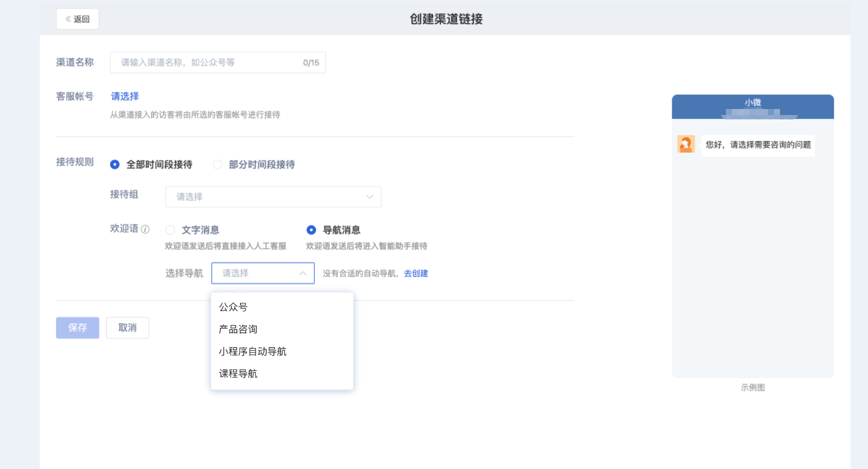Click the 创建渠道链接 page title
The image size is (868, 469).
click(446, 19)
